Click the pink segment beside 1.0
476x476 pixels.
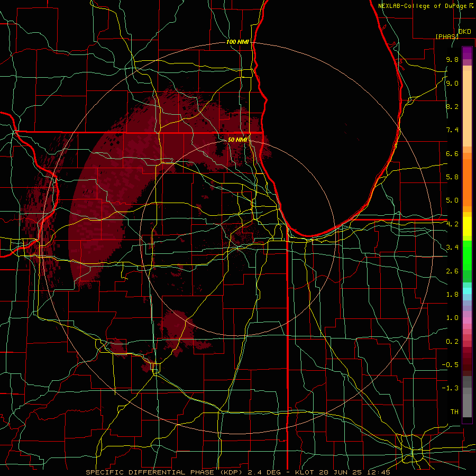tap(467, 321)
